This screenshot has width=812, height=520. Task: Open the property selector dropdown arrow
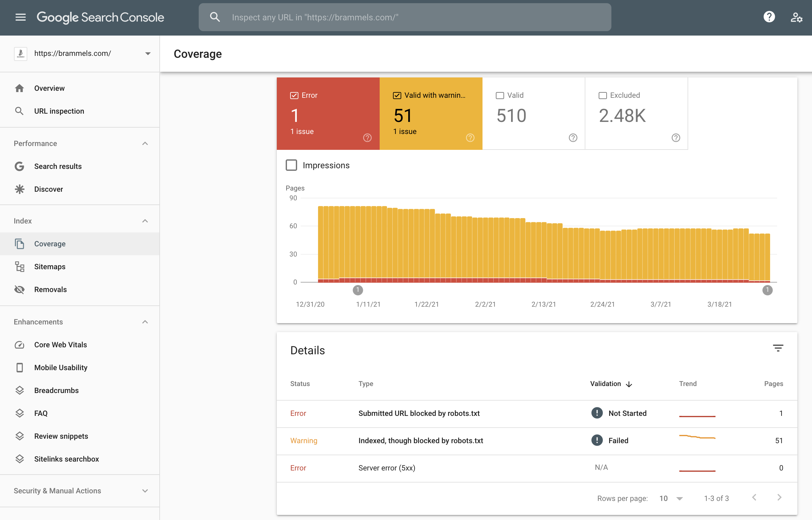[x=148, y=54]
